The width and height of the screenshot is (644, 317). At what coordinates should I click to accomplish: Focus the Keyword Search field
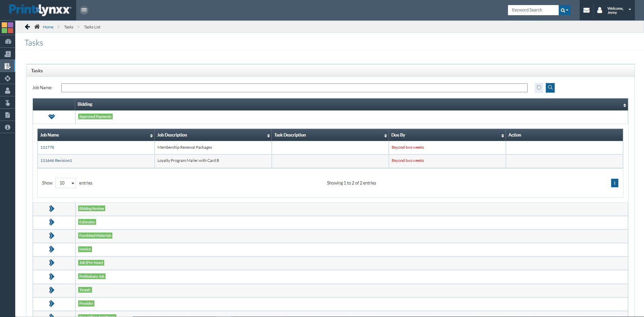coord(533,10)
